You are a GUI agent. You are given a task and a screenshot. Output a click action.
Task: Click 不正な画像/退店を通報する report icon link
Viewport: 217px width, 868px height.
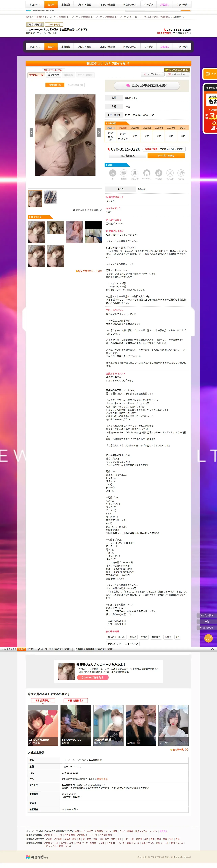click(88, 210)
